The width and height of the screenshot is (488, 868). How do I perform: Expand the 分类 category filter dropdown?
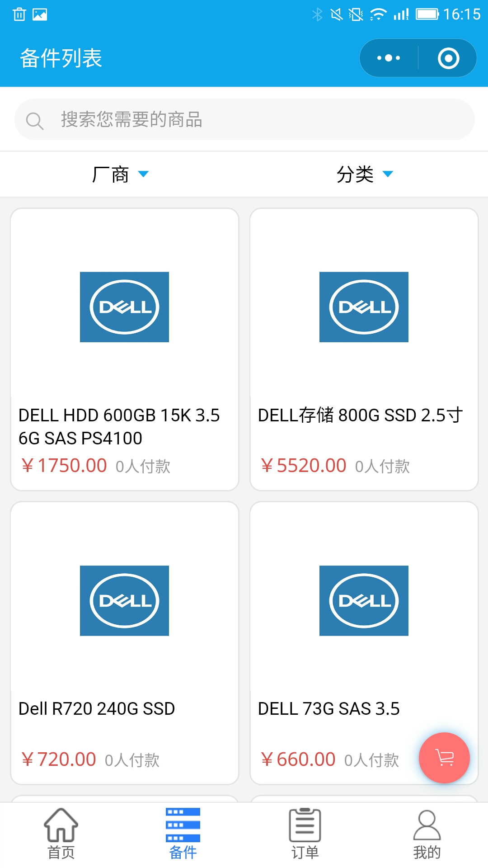click(365, 175)
